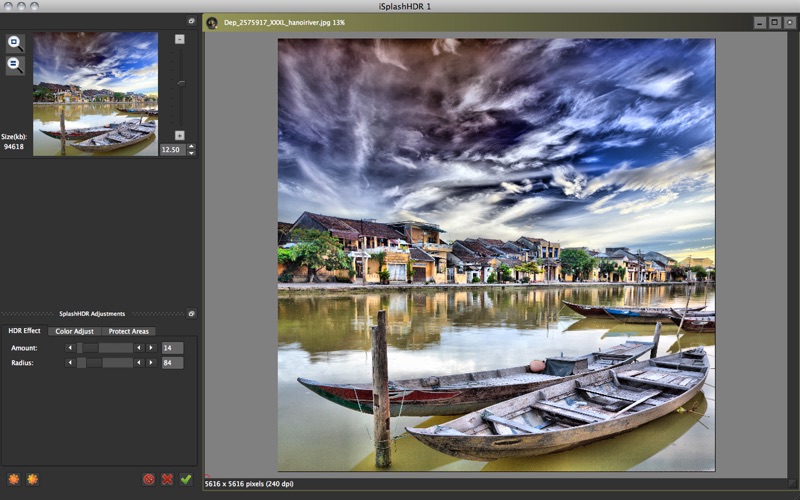
Task: Click Radius's left arrow beside the slider end
Action: pos(139,363)
